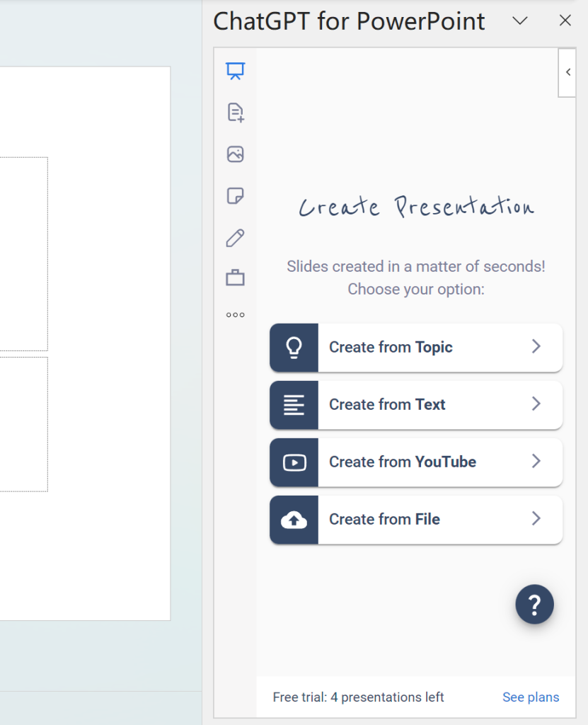Click the ChatGPT for PowerPoint pane title
This screenshot has height=725, width=588.
coord(349,21)
